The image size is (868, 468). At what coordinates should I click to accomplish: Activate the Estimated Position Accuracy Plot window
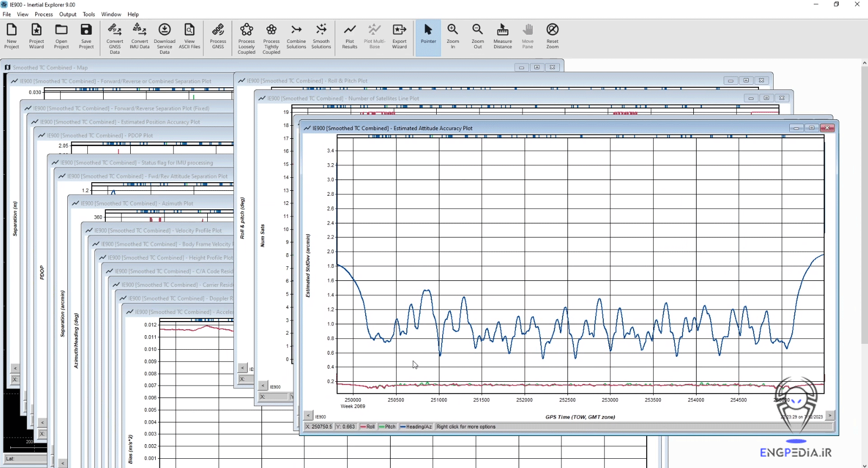[x=120, y=122]
